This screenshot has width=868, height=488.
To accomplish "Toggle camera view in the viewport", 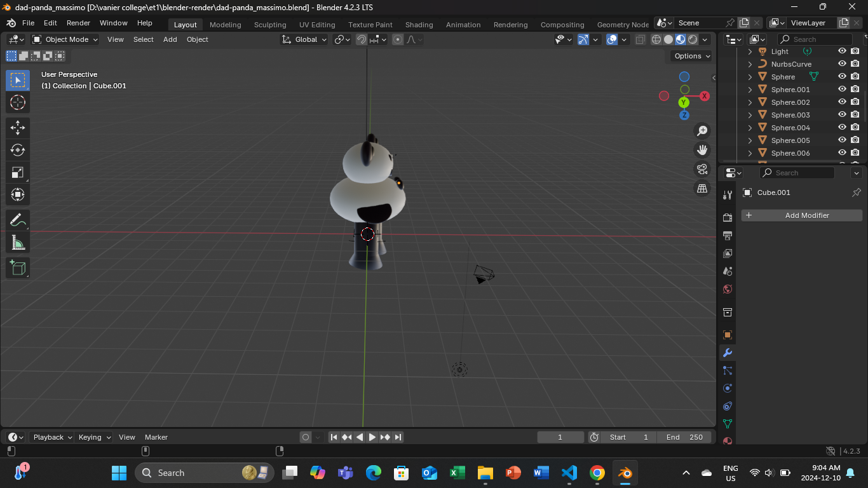I will (x=702, y=169).
